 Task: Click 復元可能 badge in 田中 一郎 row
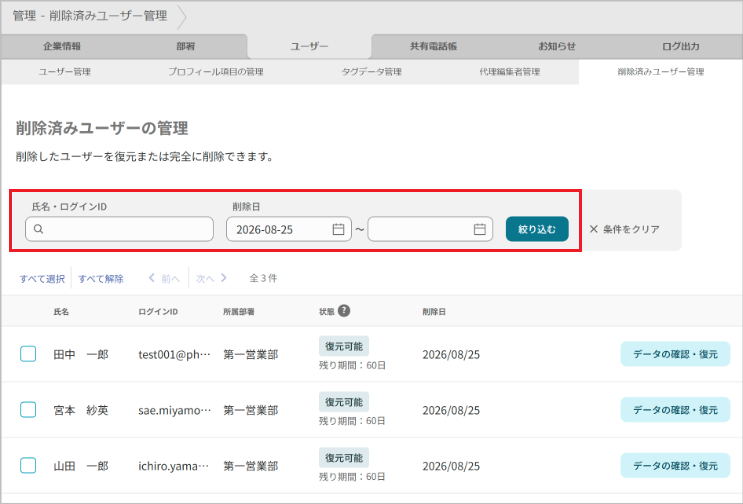click(344, 346)
